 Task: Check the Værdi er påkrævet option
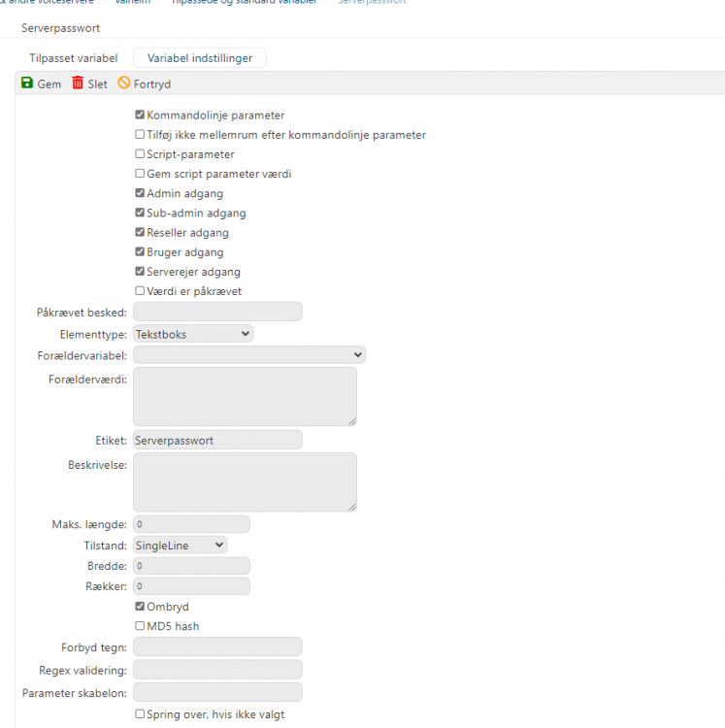(140, 291)
